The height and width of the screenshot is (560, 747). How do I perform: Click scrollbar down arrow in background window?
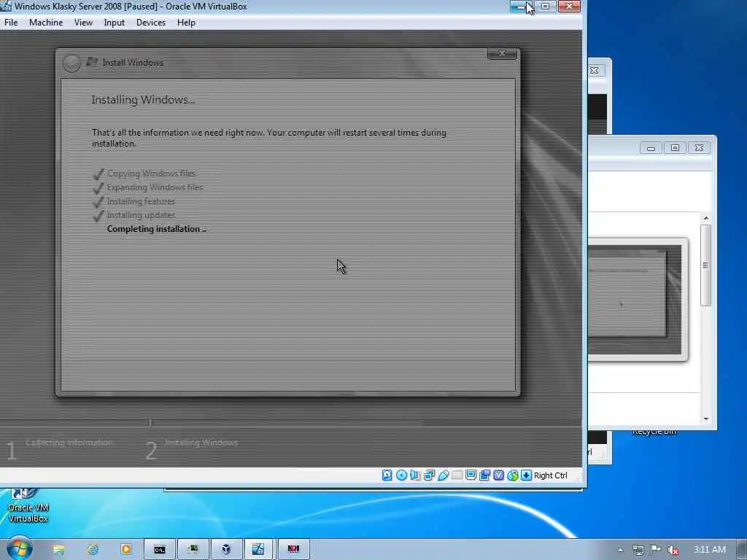coord(706,419)
